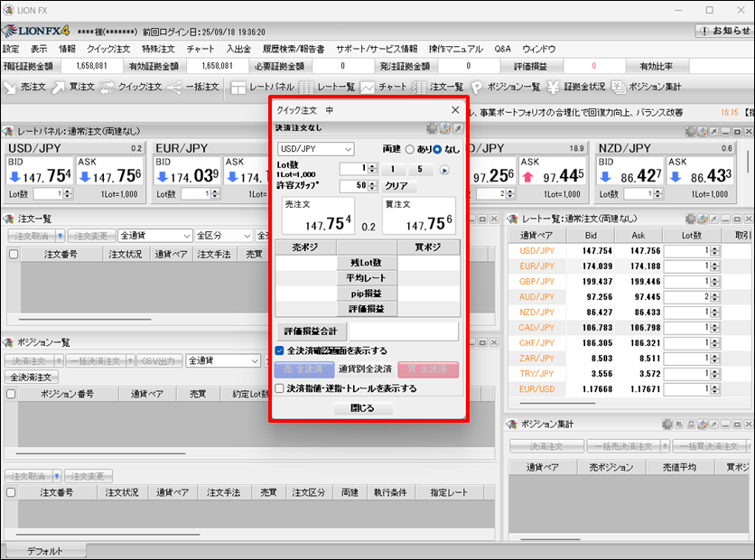
Task: Open settings gear in クイック注文 dialog
Action: (x=432, y=129)
